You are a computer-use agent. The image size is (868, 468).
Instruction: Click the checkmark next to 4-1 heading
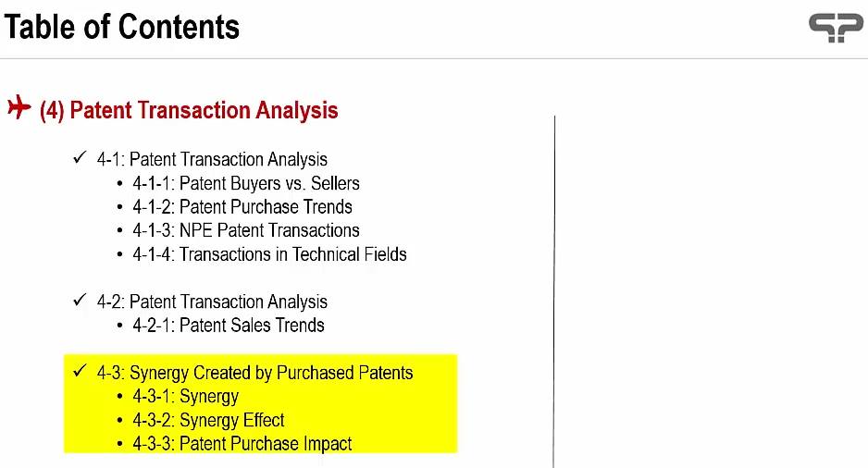click(80, 157)
